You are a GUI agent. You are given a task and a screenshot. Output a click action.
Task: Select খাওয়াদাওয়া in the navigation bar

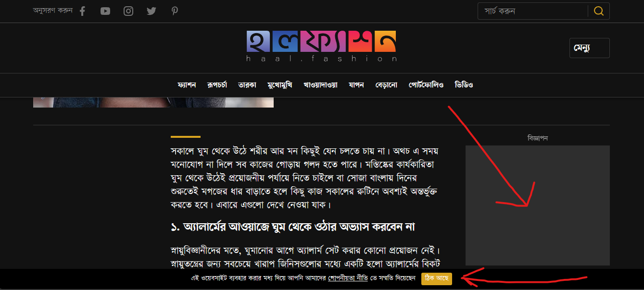[x=320, y=85]
